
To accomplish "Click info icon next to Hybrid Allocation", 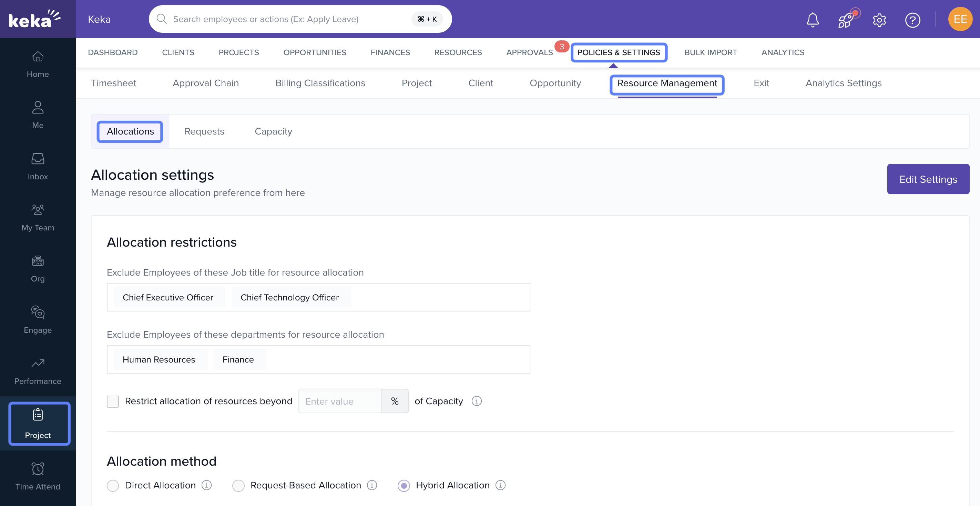I will pos(501,485).
